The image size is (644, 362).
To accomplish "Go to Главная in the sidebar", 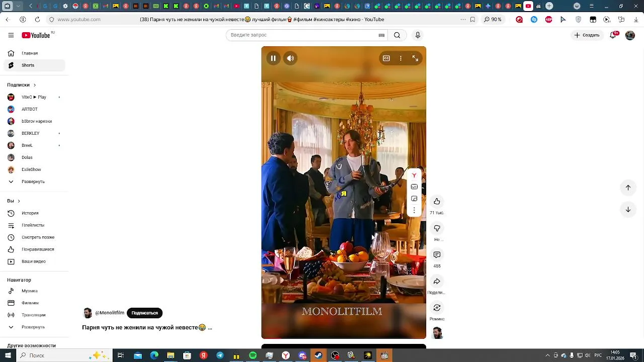I will [x=34, y=53].
